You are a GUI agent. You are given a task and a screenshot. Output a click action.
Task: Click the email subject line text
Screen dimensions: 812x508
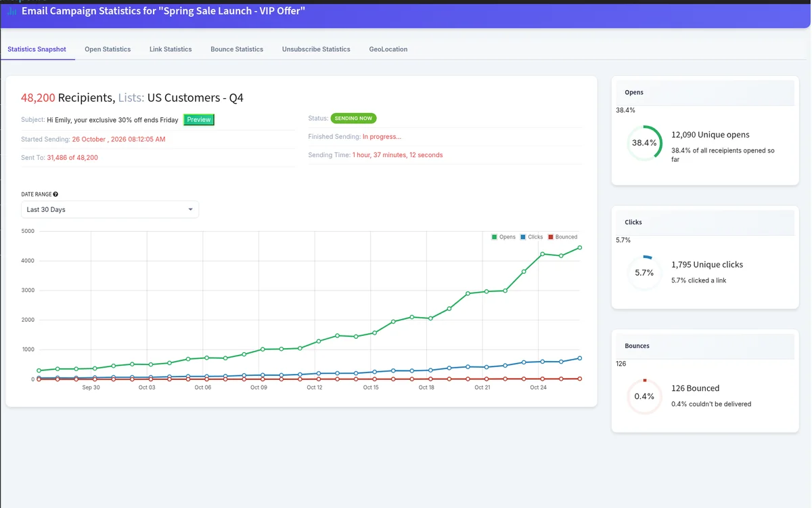click(112, 120)
